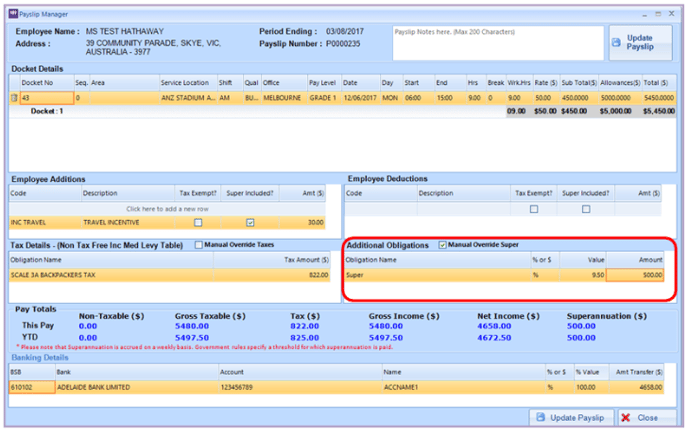This screenshot has width=688, height=434.
Task: Click the Update Payslip button at top right
Action: point(640,43)
